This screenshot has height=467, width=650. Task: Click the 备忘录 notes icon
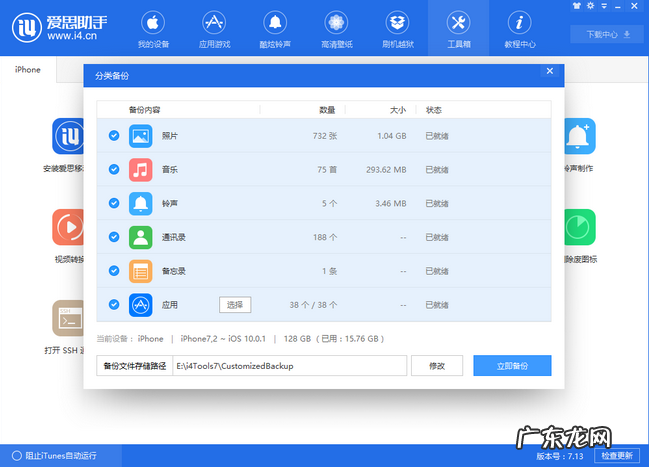(141, 271)
